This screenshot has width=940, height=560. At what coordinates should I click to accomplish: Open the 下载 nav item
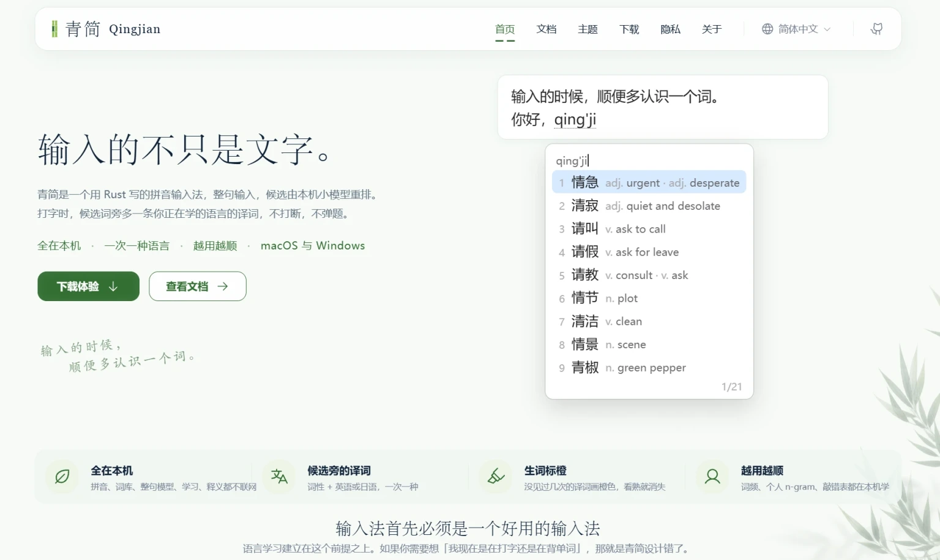click(x=629, y=29)
